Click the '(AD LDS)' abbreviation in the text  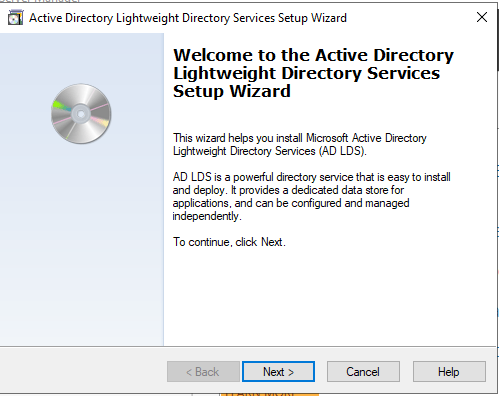click(342, 151)
